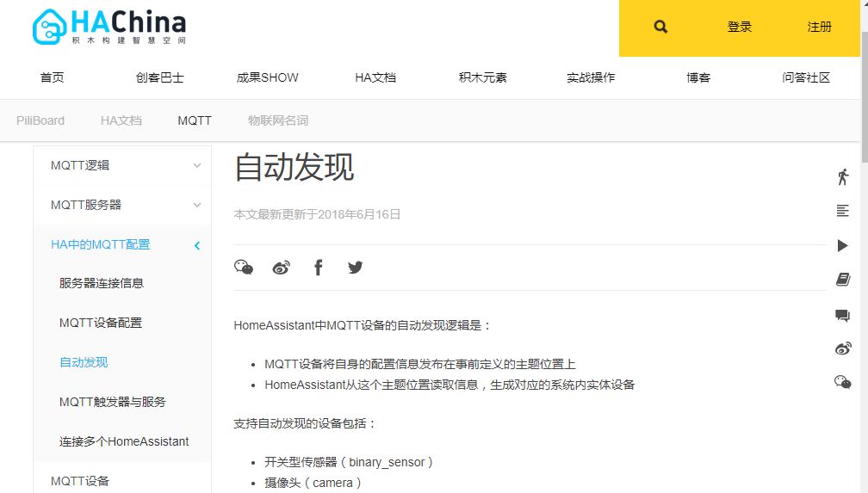Open the HA文档 main menu item
Screen dimensions: 868x493
coord(375,77)
